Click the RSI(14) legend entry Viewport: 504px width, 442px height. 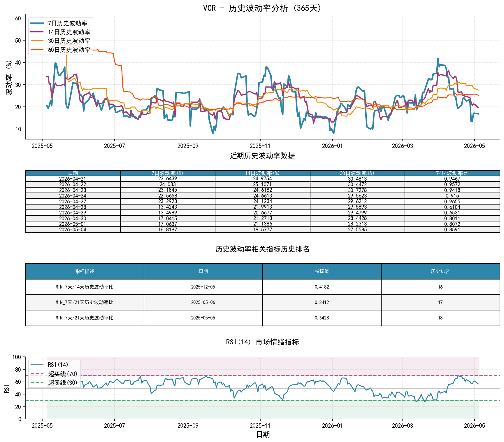click(49, 365)
